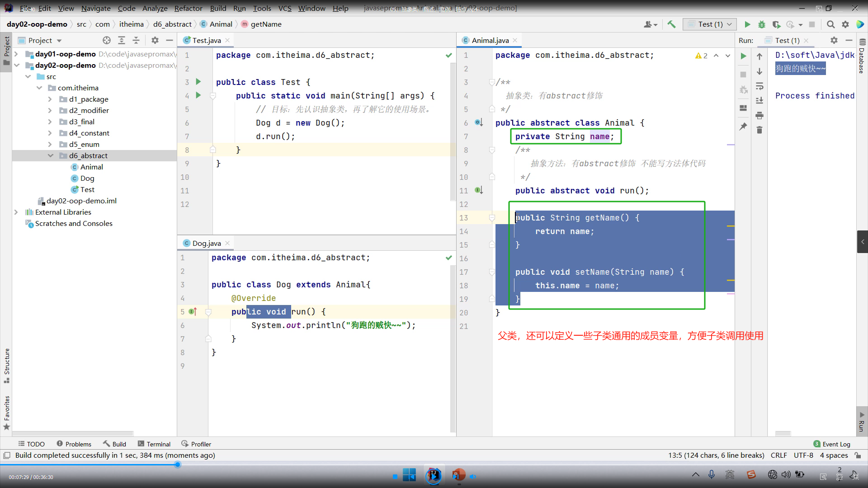Click the Build project hammer icon

(x=671, y=24)
